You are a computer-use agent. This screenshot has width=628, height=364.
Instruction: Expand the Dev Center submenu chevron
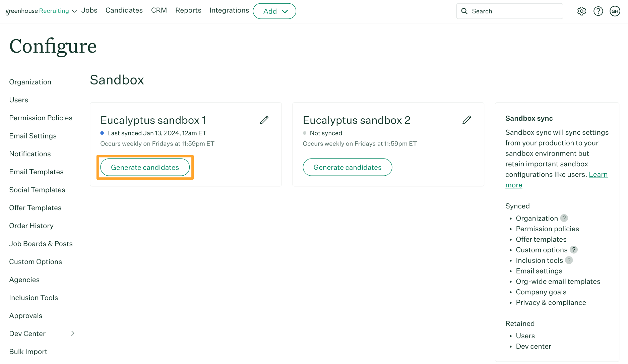tap(73, 333)
